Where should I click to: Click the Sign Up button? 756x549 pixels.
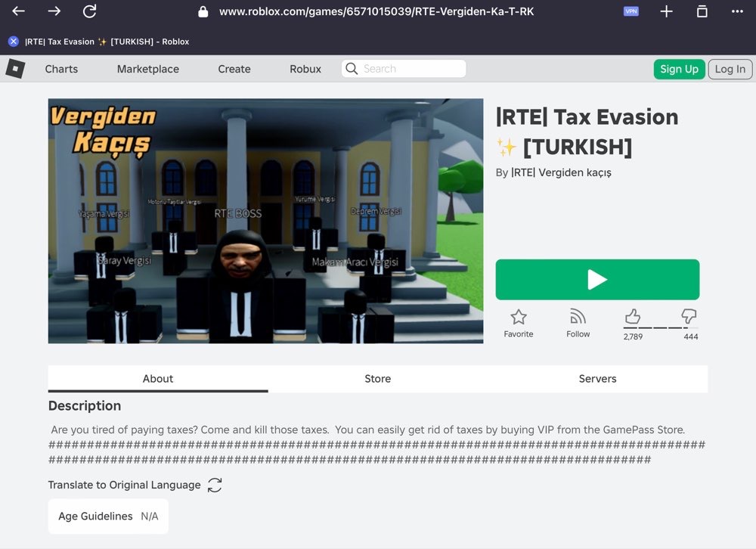click(679, 69)
